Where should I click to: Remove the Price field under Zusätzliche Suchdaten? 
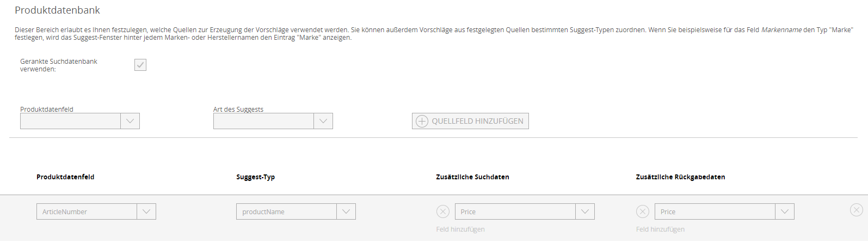(443, 211)
